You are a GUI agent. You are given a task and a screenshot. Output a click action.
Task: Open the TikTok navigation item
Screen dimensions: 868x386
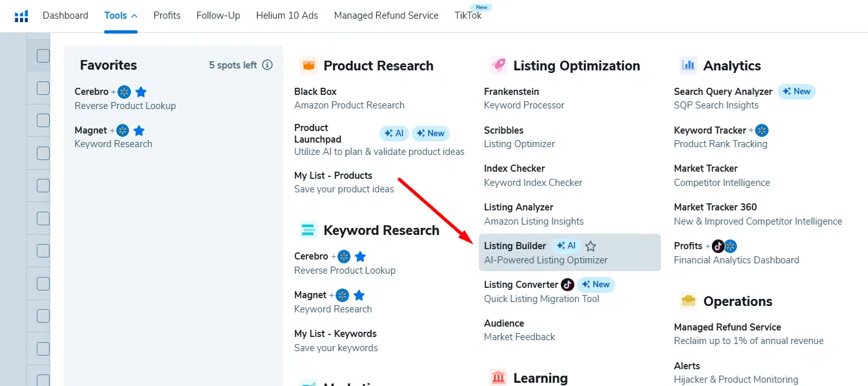click(468, 15)
